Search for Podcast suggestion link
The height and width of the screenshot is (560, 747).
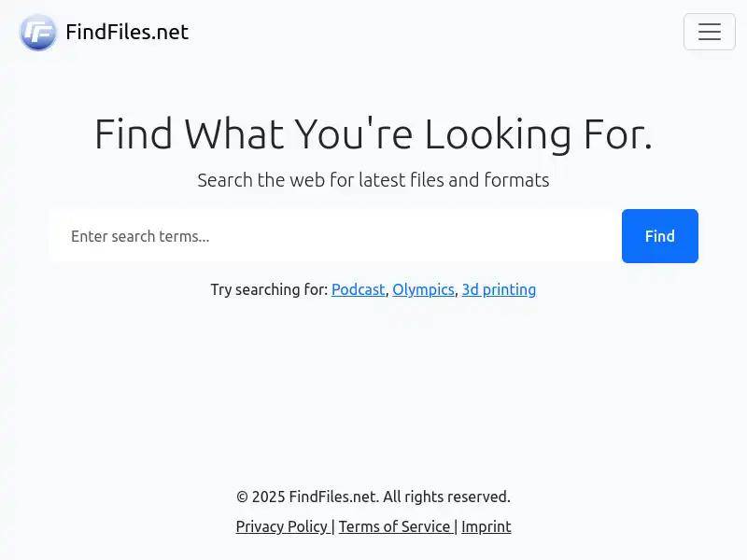359,289
